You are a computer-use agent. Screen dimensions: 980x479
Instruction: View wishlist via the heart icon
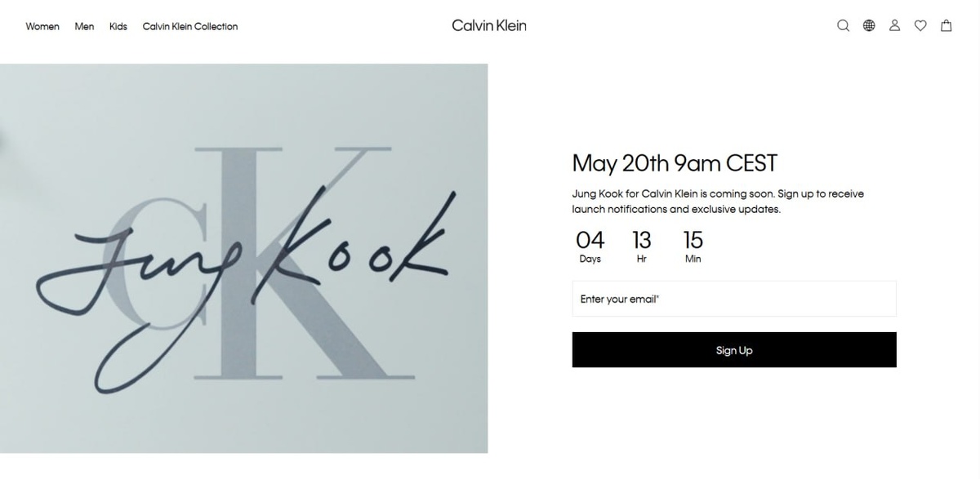click(920, 25)
